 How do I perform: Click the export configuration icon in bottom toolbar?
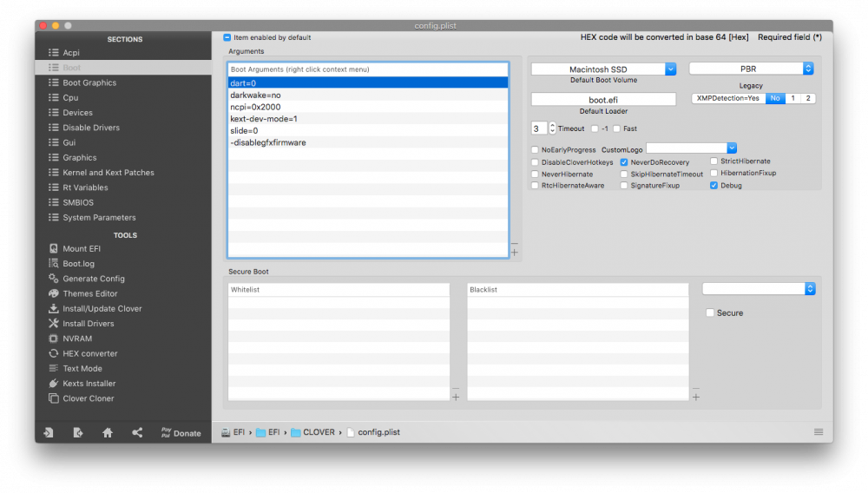click(78, 433)
